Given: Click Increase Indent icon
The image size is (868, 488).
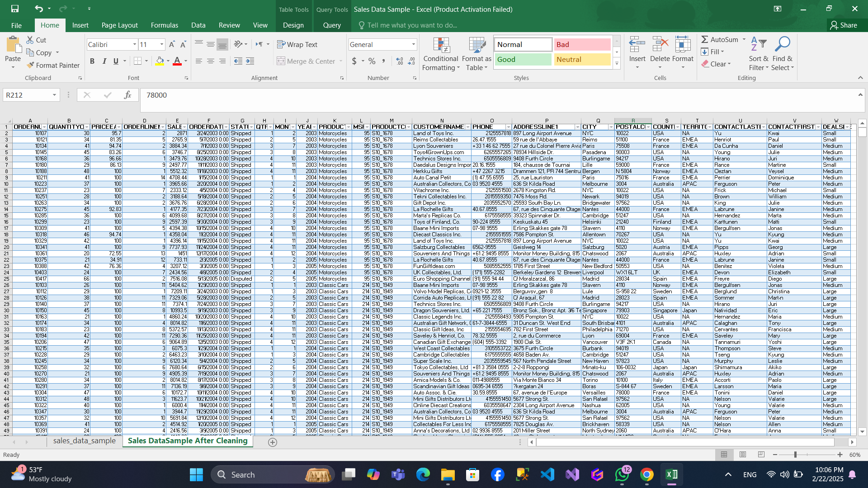Looking at the screenshot, I should tap(250, 61).
